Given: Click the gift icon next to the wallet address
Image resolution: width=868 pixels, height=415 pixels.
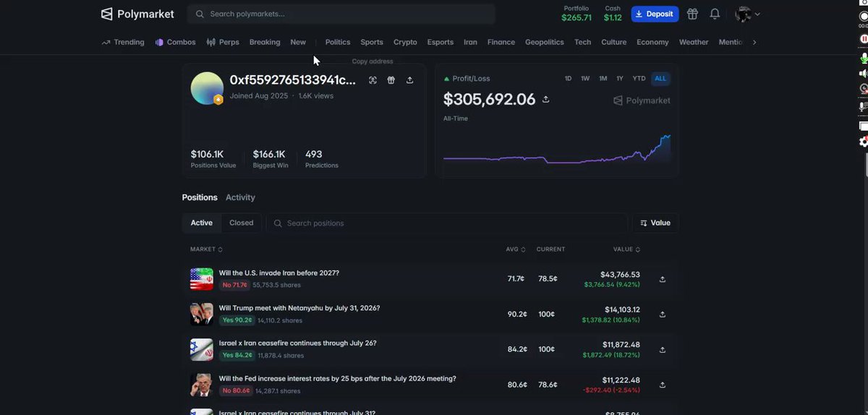Looking at the screenshot, I should [391, 80].
